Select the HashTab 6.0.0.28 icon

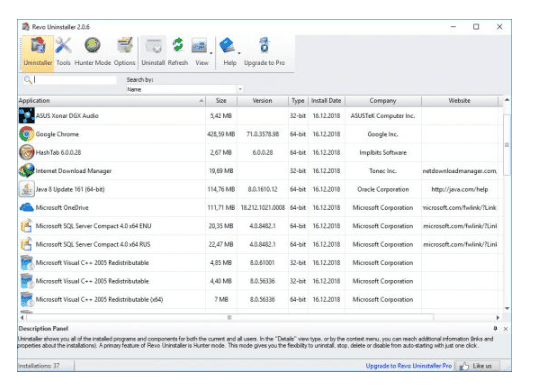tap(27, 152)
